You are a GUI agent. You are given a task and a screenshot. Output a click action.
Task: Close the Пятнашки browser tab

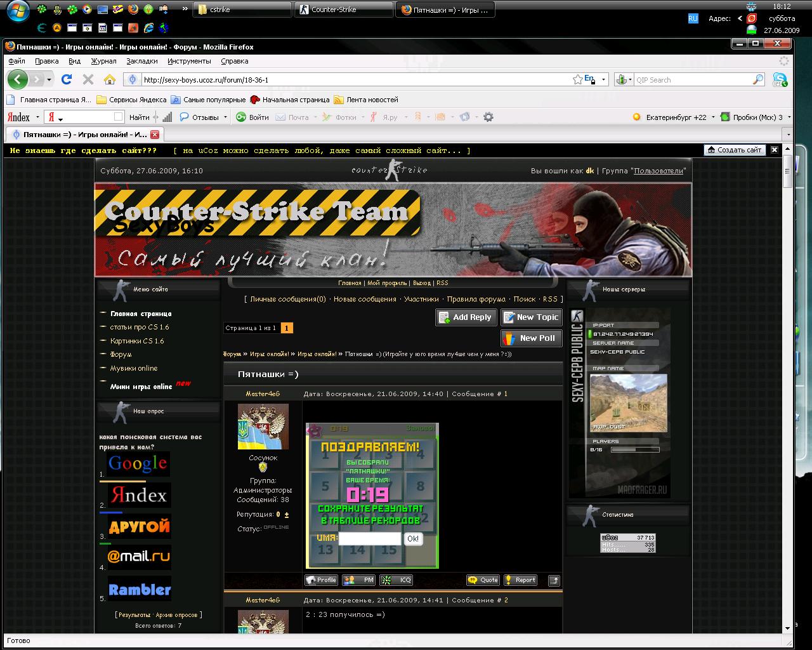click(x=155, y=135)
